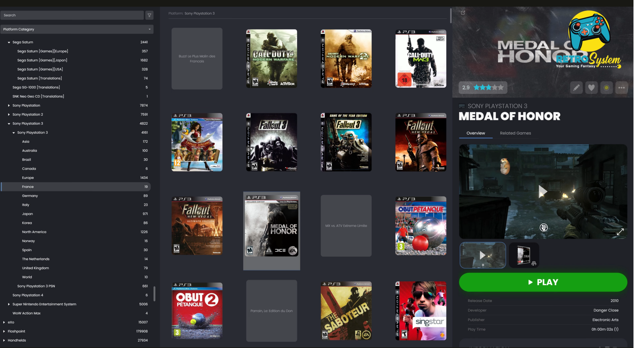
Task: Expand the Flashpoint category
Action: [4, 331]
